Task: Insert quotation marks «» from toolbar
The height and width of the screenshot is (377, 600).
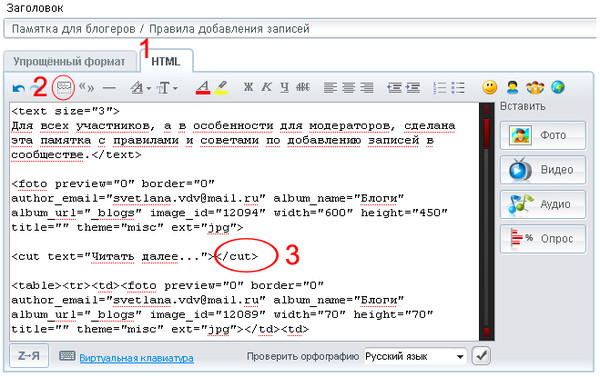Action: (86, 88)
